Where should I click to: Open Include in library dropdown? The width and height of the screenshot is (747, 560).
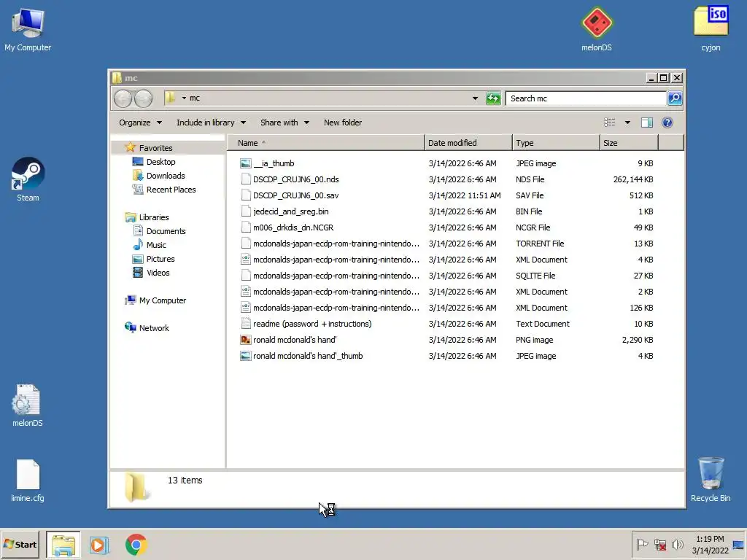coord(211,122)
